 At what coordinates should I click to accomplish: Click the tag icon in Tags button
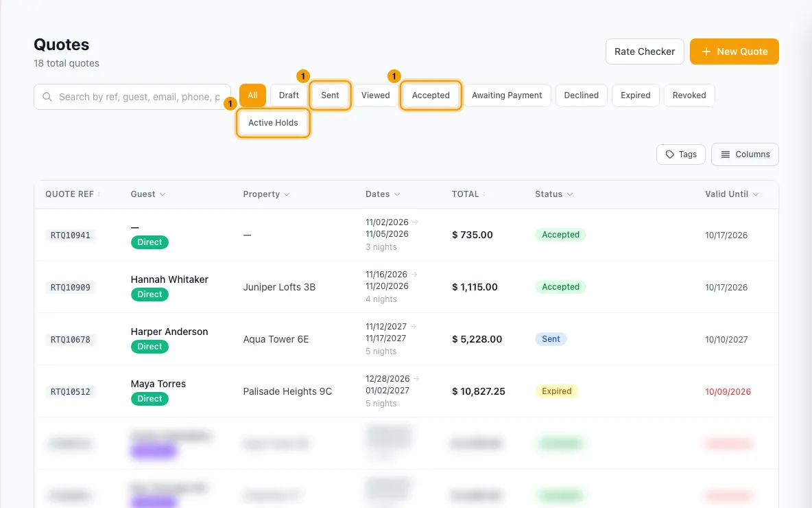coord(669,154)
